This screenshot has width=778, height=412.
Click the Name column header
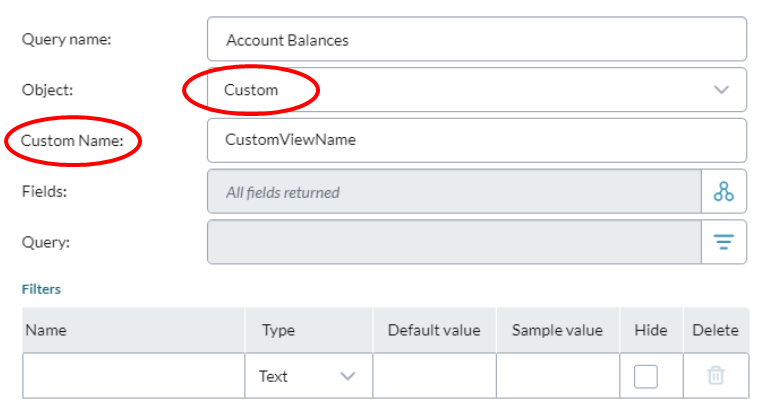[x=46, y=330]
